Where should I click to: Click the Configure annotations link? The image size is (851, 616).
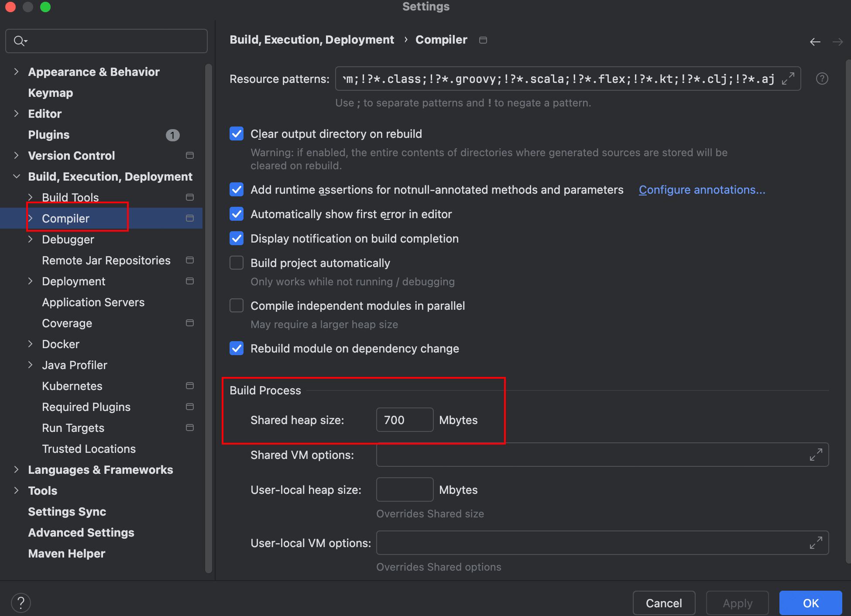point(702,189)
